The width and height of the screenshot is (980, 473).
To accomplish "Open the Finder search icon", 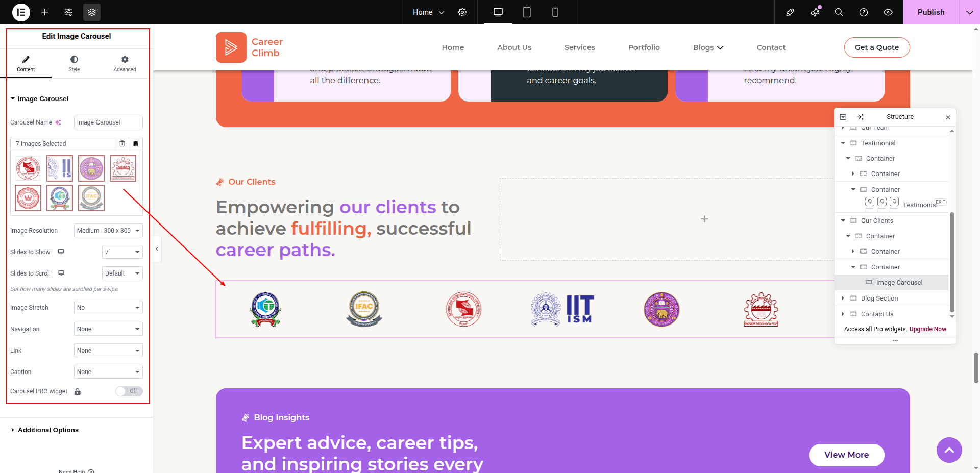I will pyautogui.click(x=839, y=12).
